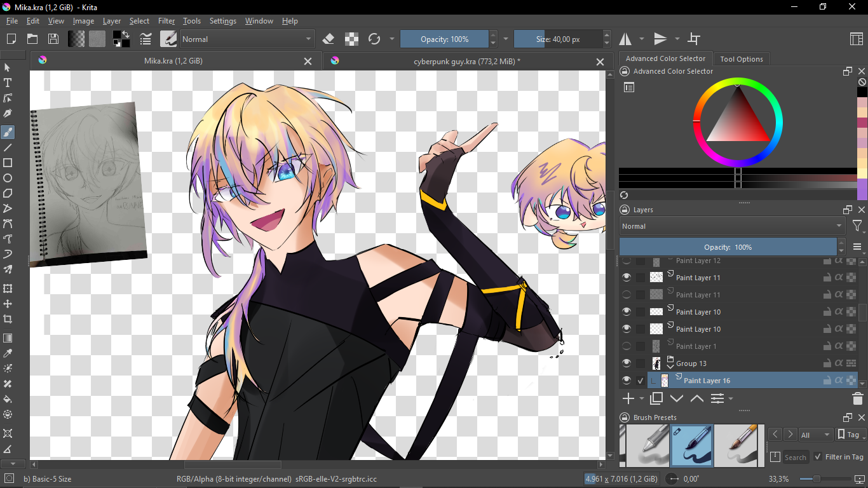Show the hidden Paint Layer 1

627,346
